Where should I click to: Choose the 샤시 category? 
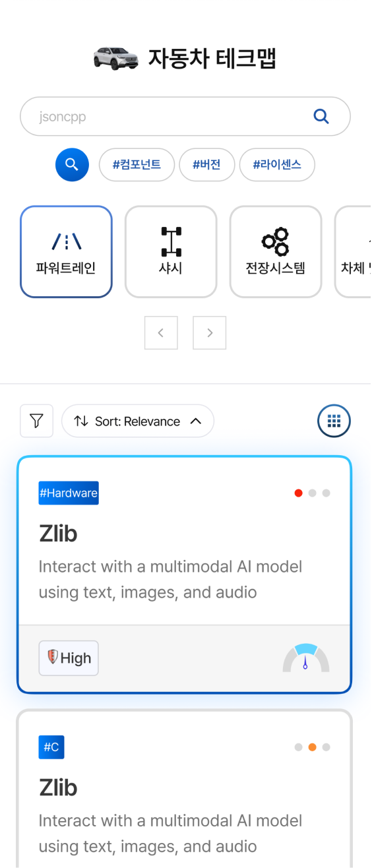171,252
